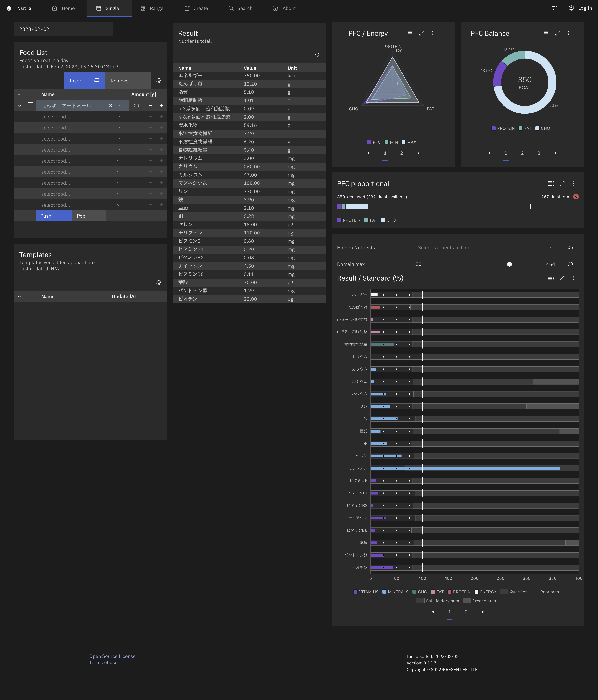This screenshot has width=598, height=700.
Task: Open the Terms of use link
Action: pos(104,662)
